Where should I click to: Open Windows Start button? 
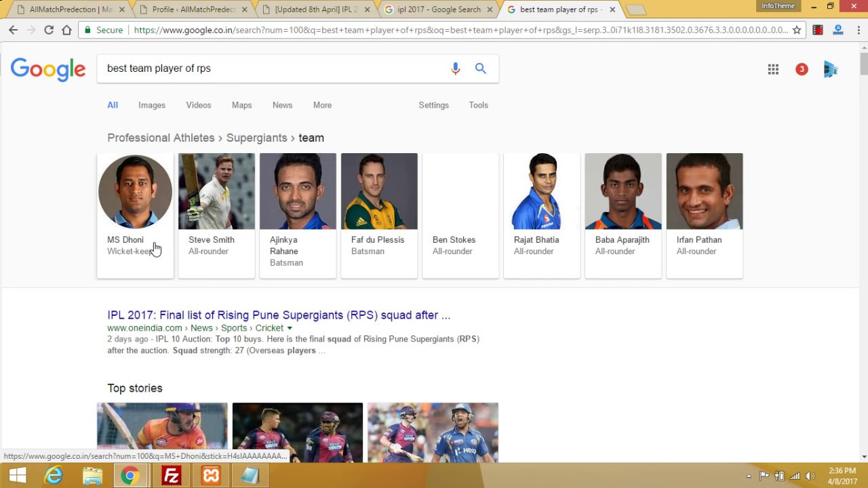click(x=17, y=476)
